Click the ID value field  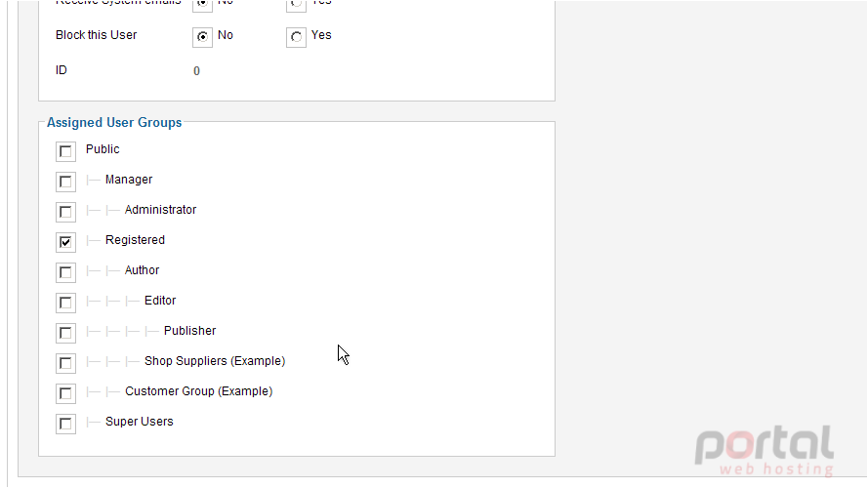196,71
